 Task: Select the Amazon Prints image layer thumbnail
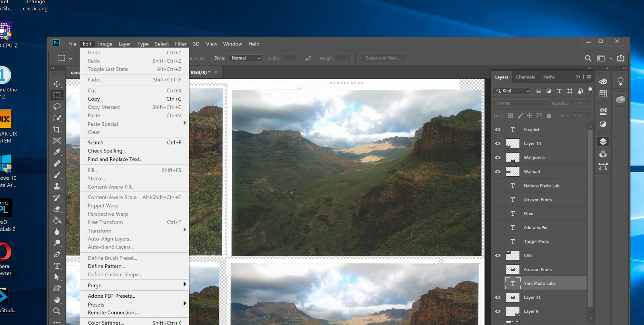pyautogui.click(x=512, y=269)
